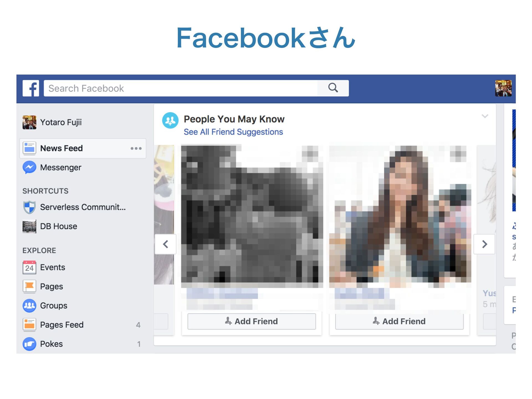532x399 pixels.
Task: Click Pokes count badge 1
Action: tap(139, 344)
